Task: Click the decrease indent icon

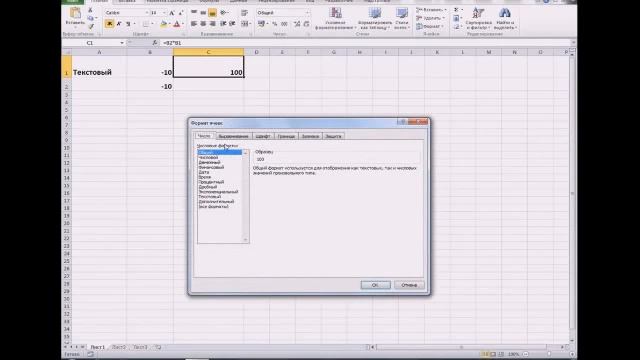Action: (223, 24)
